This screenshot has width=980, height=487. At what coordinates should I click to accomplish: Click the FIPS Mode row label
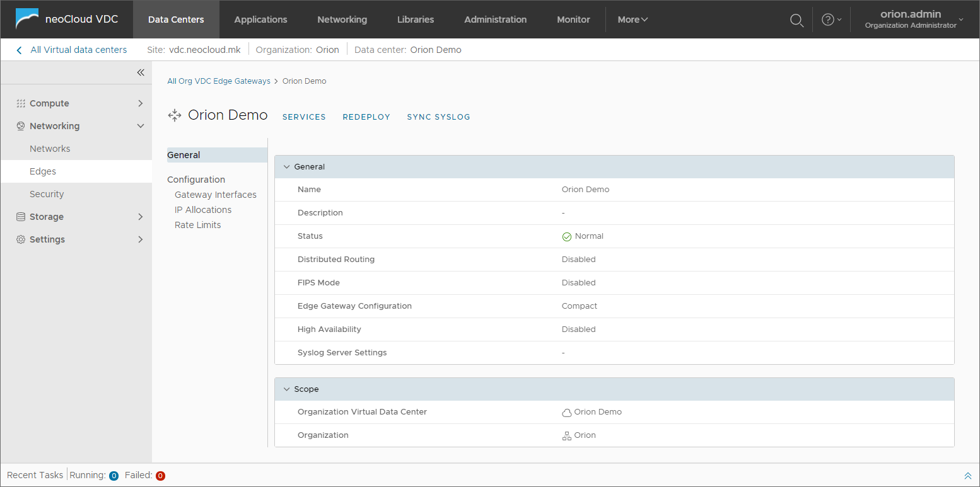tap(318, 283)
